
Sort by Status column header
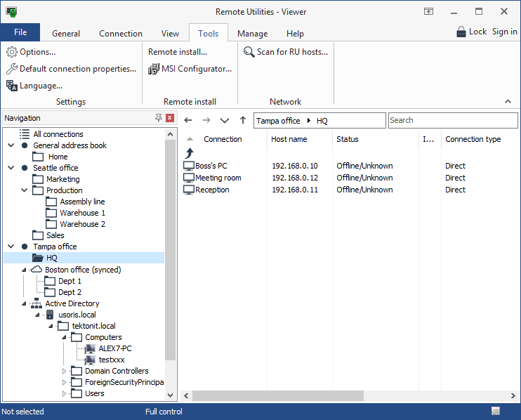pyautogui.click(x=348, y=139)
